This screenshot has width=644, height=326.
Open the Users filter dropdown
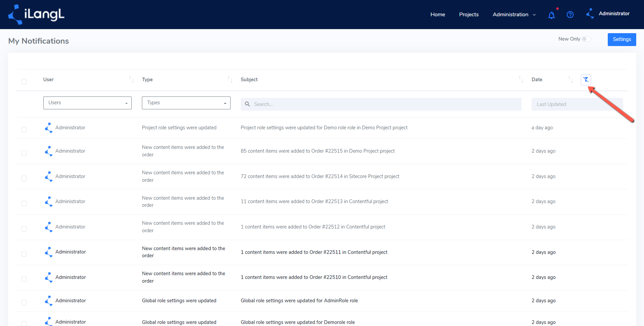(x=87, y=103)
